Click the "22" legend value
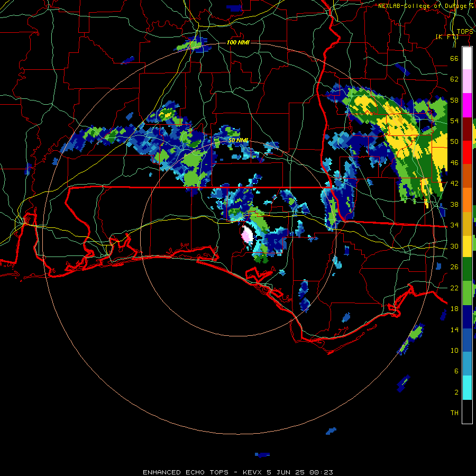Image resolution: width=476 pixels, height=476 pixels. coord(454,288)
